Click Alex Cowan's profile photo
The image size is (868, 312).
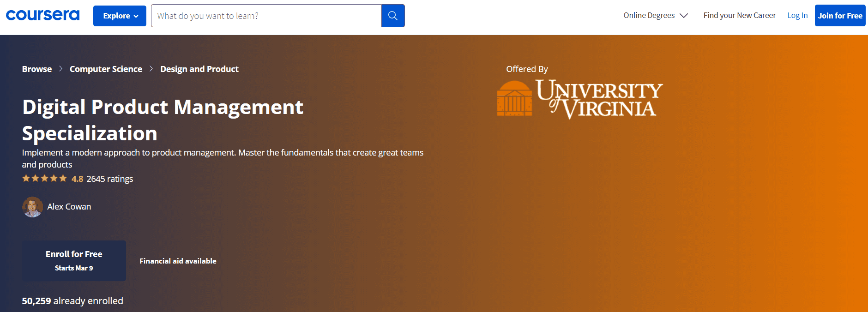click(x=32, y=207)
